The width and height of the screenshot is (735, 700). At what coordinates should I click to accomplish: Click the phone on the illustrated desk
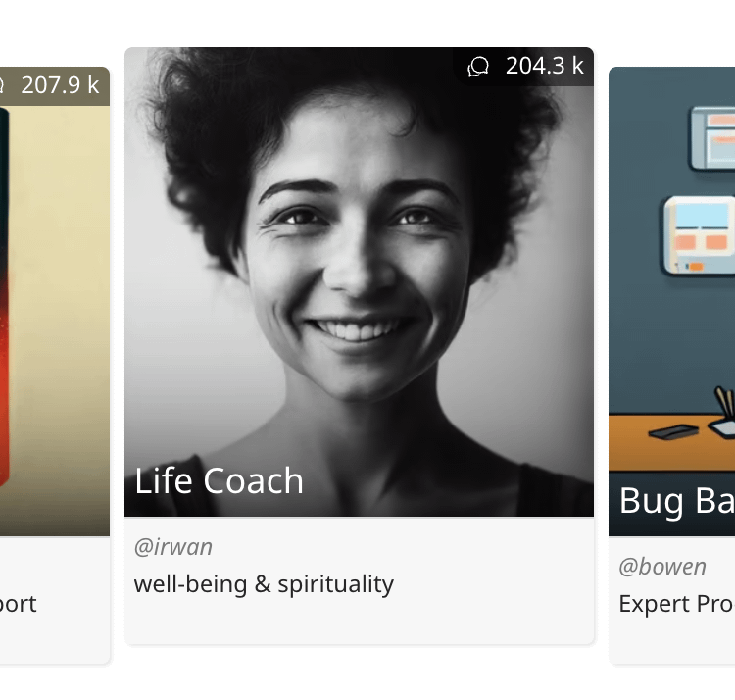(x=673, y=431)
